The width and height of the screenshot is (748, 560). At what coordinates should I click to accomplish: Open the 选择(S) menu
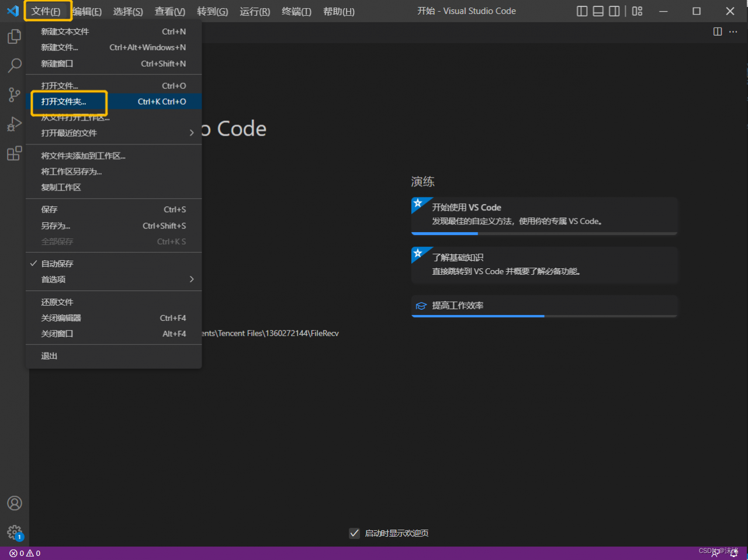coord(128,11)
